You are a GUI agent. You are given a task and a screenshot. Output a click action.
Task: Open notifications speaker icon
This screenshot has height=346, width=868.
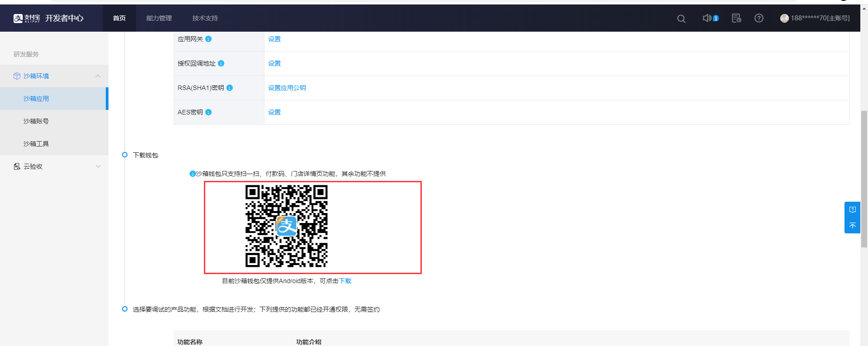707,18
